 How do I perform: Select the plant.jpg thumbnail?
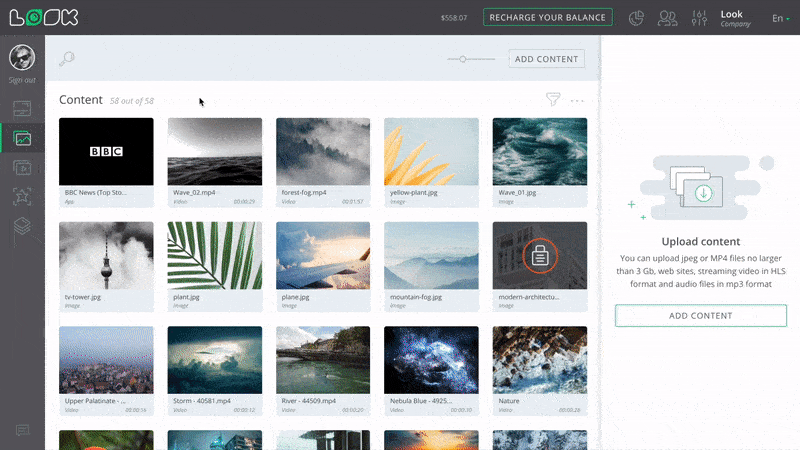[215, 255]
